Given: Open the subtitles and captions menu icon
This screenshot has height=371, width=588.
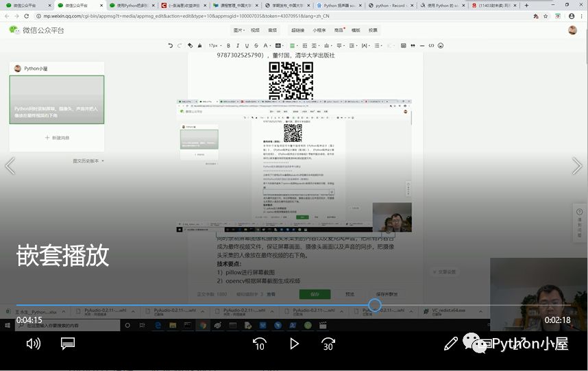Looking at the screenshot, I should click(x=68, y=344).
